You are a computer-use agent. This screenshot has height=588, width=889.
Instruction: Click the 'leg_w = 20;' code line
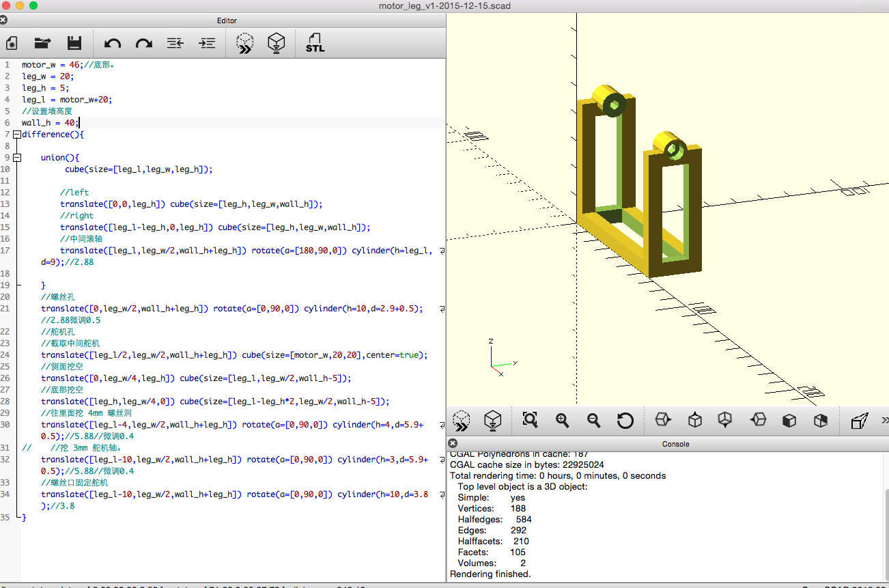tap(47, 76)
